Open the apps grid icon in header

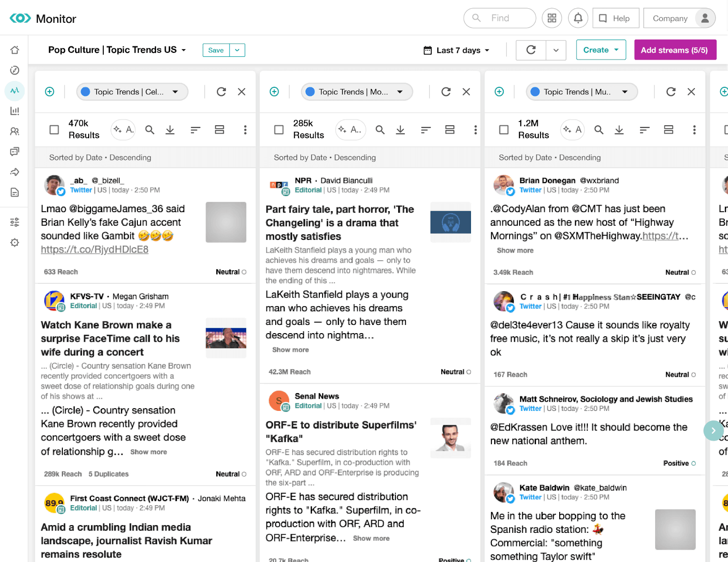point(552,18)
